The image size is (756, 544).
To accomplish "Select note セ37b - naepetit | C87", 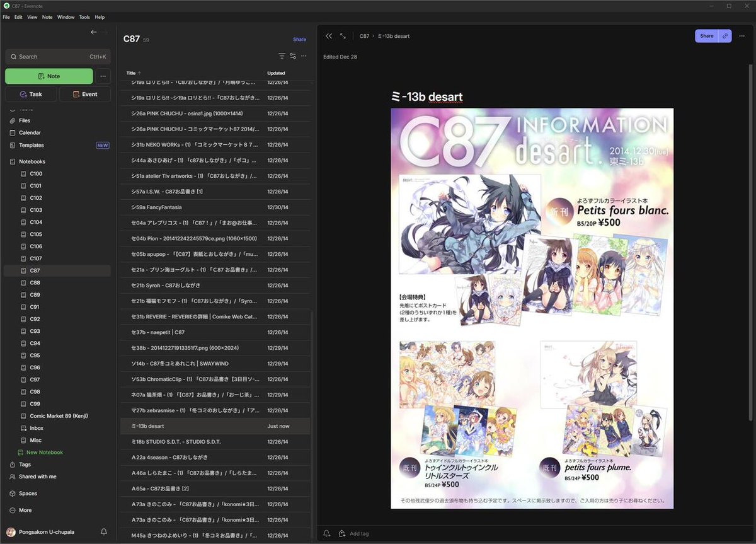I will pos(215,332).
